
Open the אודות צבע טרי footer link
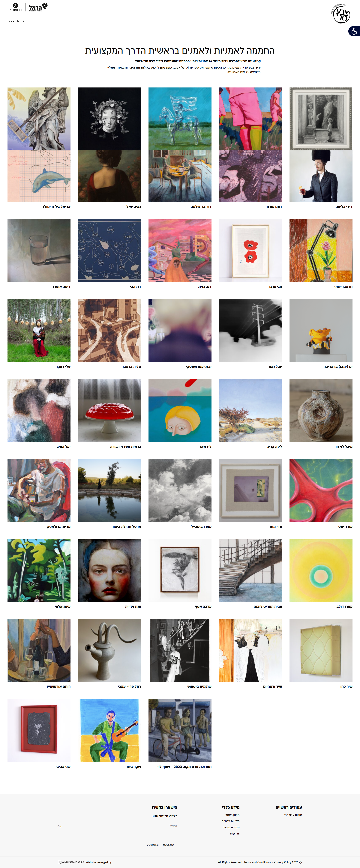coord(293,815)
